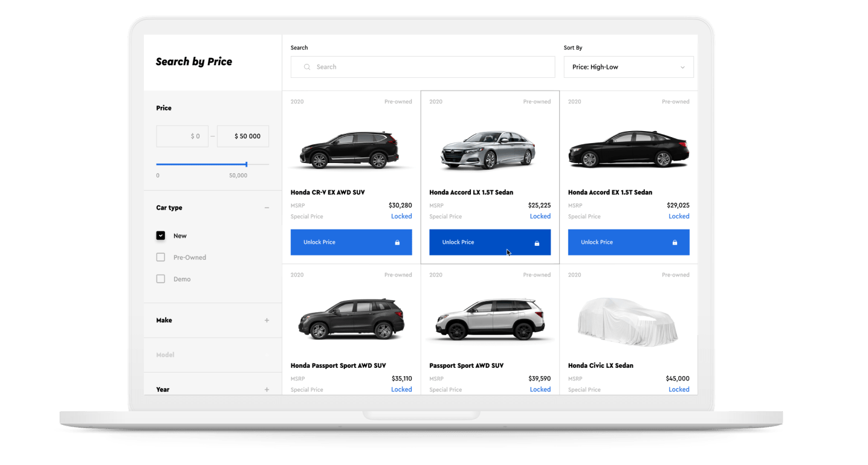Click the Locked link under Honda Civic LX Sedan

pos(679,390)
